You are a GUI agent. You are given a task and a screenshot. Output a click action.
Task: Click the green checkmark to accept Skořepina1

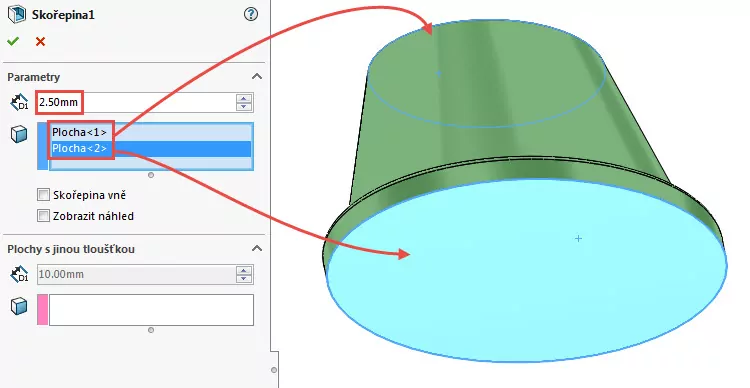pos(13,42)
